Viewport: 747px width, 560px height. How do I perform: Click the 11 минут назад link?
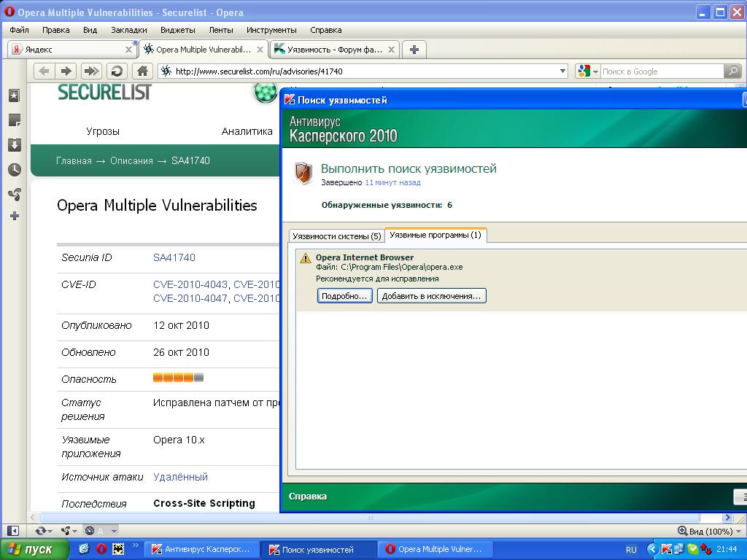[392, 182]
